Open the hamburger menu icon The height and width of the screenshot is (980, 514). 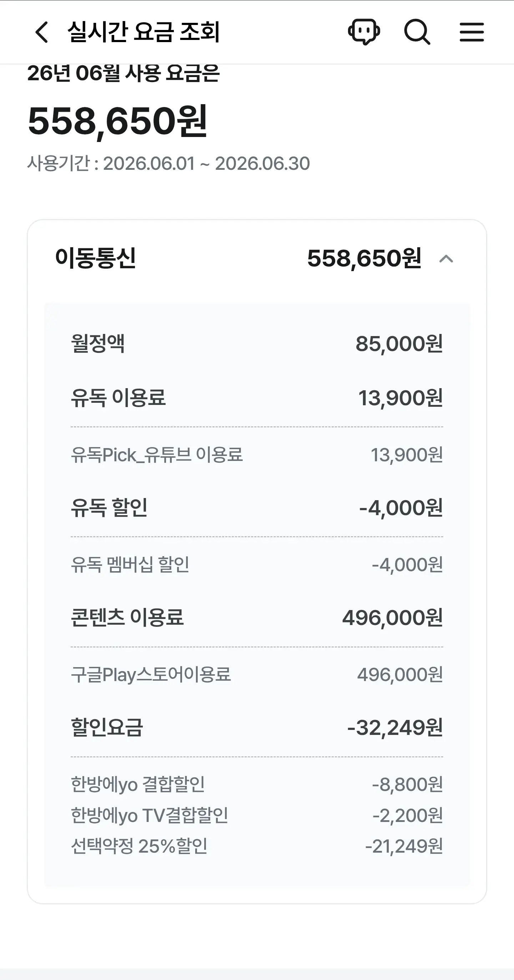[472, 32]
